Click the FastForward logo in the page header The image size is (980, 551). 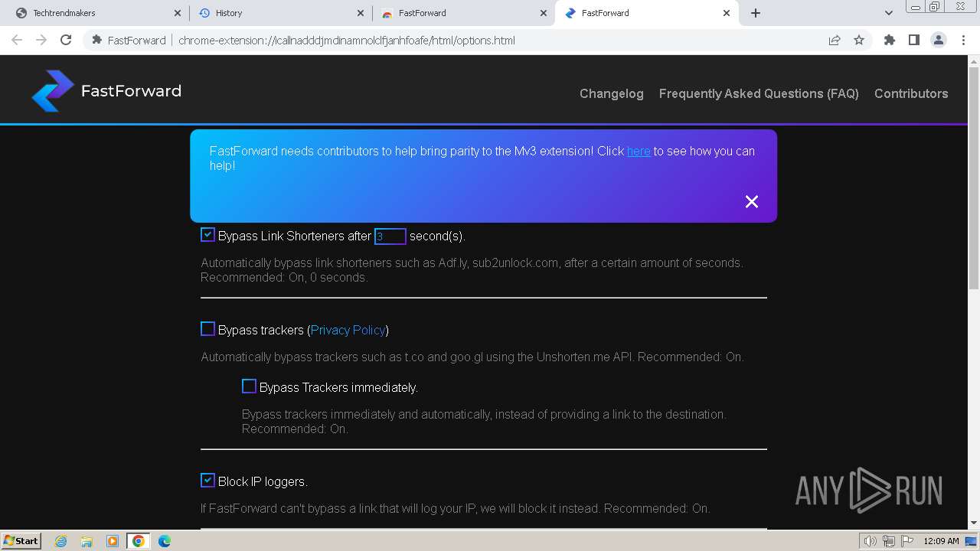pos(106,91)
